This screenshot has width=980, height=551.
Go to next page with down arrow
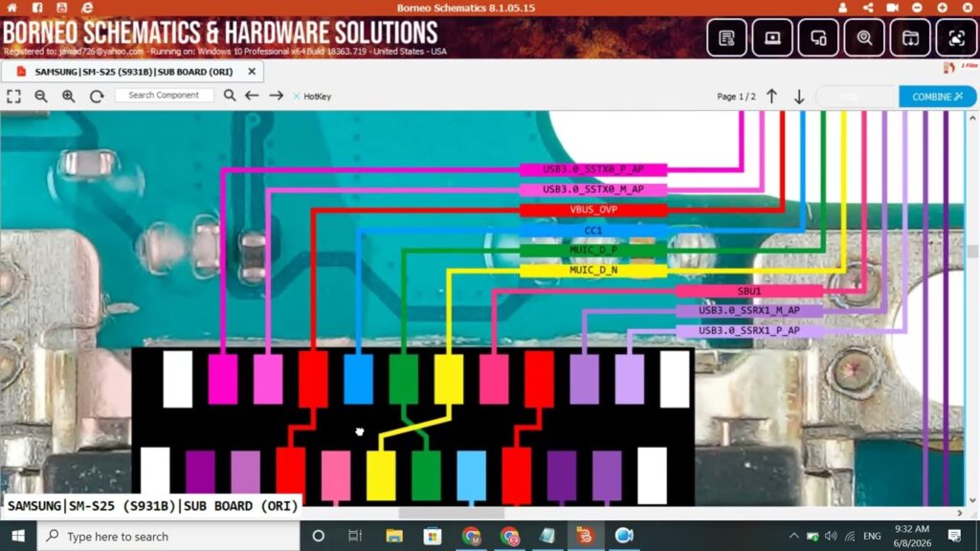click(x=799, y=97)
